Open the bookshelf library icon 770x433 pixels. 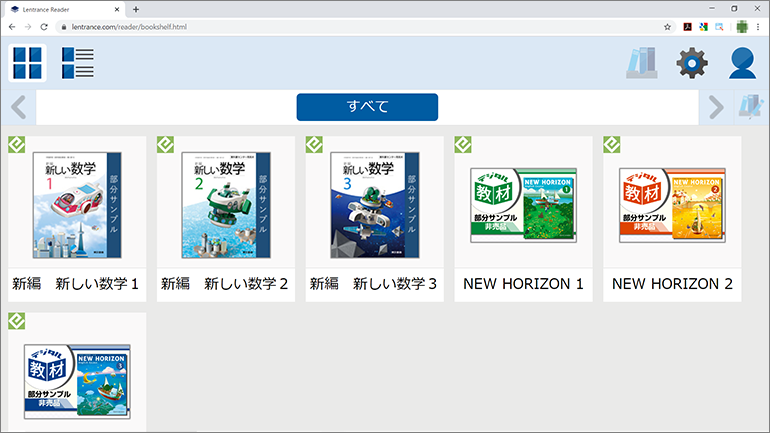tap(642, 63)
